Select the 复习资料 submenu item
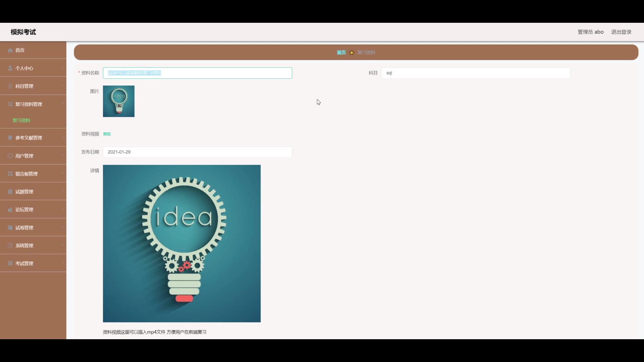Screen dimensions: 644x362 point(21,120)
